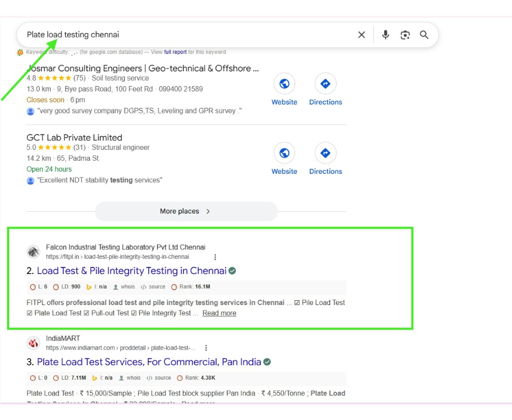This screenshot has height=420, width=512.
Task: Click the fitpl.in breadcrumb URL
Action: [118, 257]
